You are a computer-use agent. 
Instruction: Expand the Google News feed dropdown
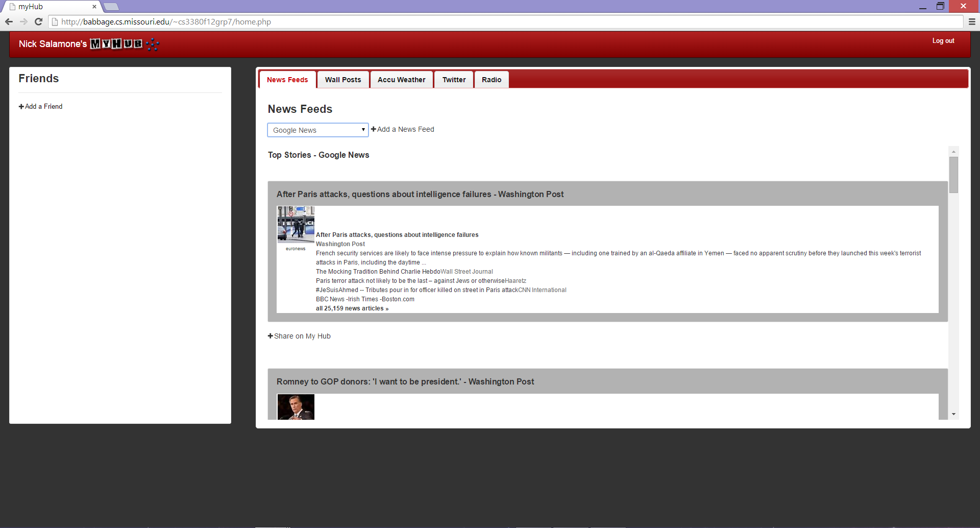tap(317, 130)
